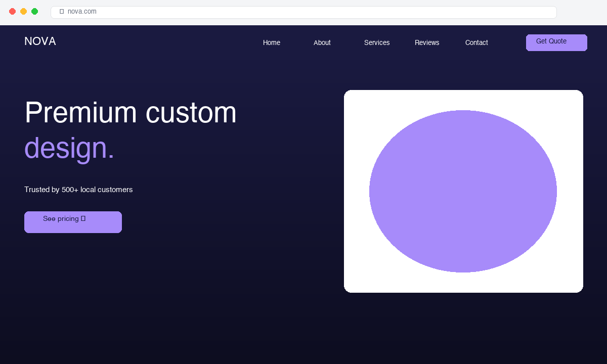The width and height of the screenshot is (607, 364).
Task: Minimize the window using yellow button
Action: [23, 11]
